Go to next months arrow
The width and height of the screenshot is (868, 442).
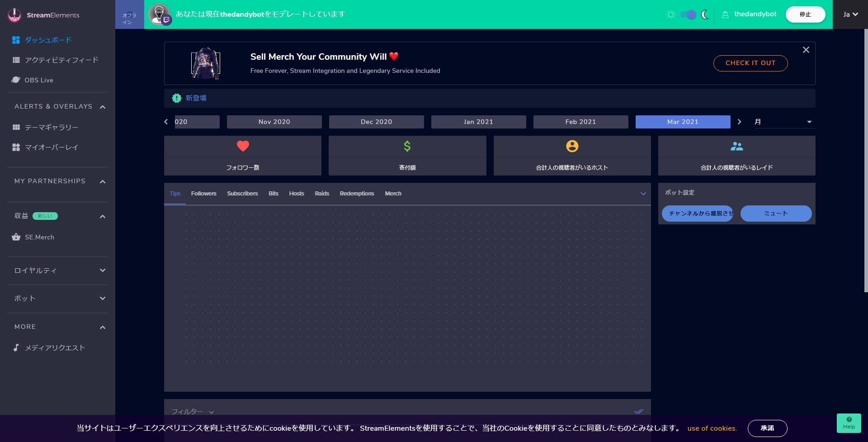pyautogui.click(x=739, y=122)
